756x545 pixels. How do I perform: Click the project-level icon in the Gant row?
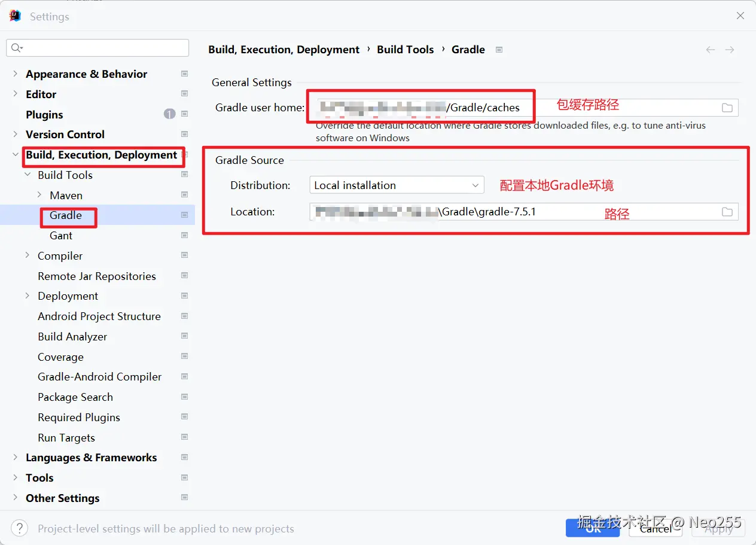click(184, 236)
